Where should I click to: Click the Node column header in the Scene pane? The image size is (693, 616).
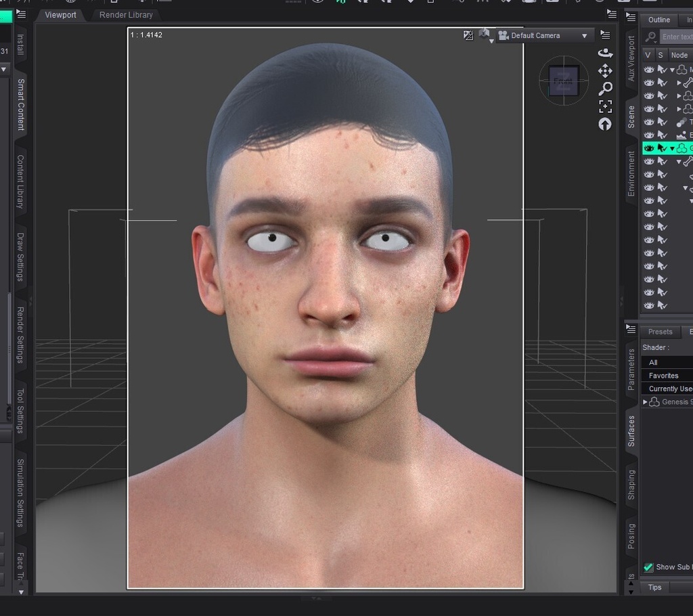click(679, 55)
